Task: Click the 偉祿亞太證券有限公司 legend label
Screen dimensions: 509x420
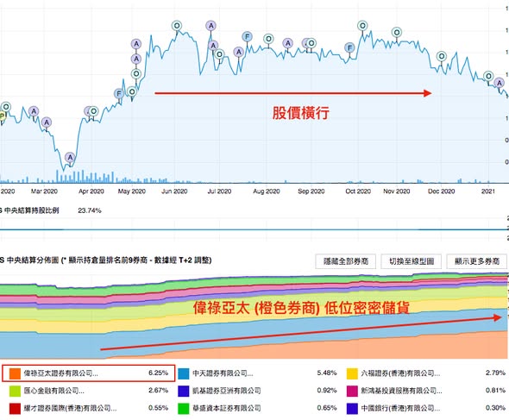Action: tap(60, 373)
